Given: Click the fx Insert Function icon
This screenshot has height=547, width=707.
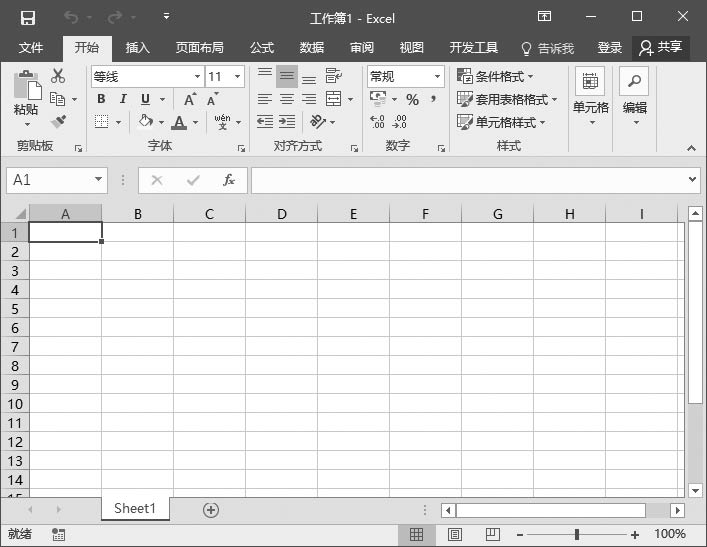Looking at the screenshot, I should pyautogui.click(x=229, y=180).
